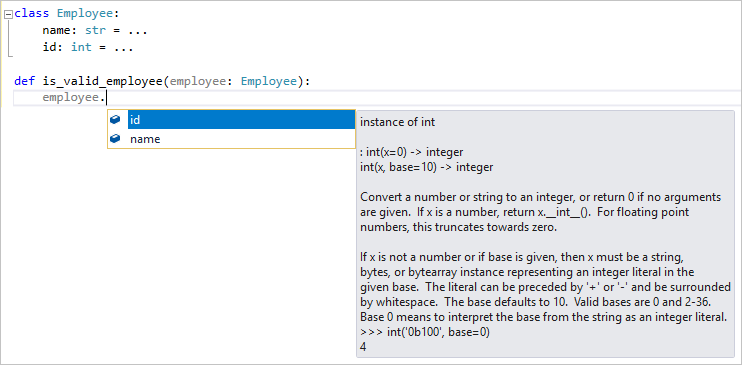Click ': int(x=0) -> integer' signature line
The width and height of the screenshot is (742, 365).
point(411,152)
